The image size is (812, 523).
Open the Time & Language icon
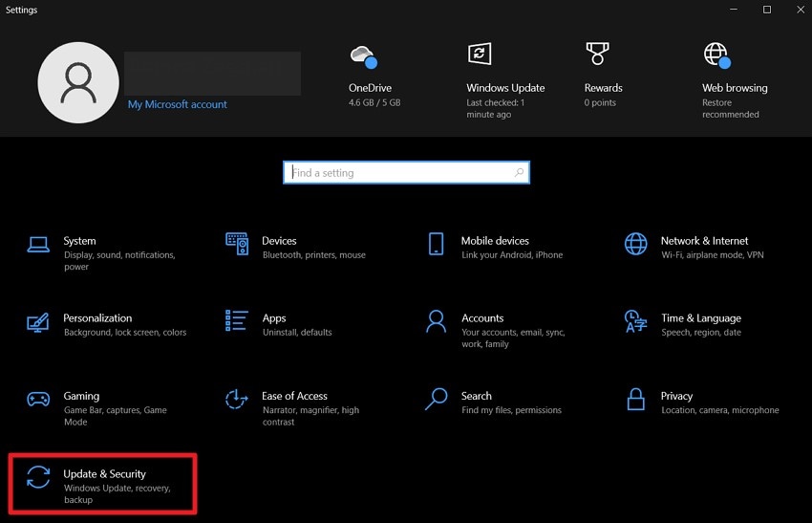click(635, 321)
